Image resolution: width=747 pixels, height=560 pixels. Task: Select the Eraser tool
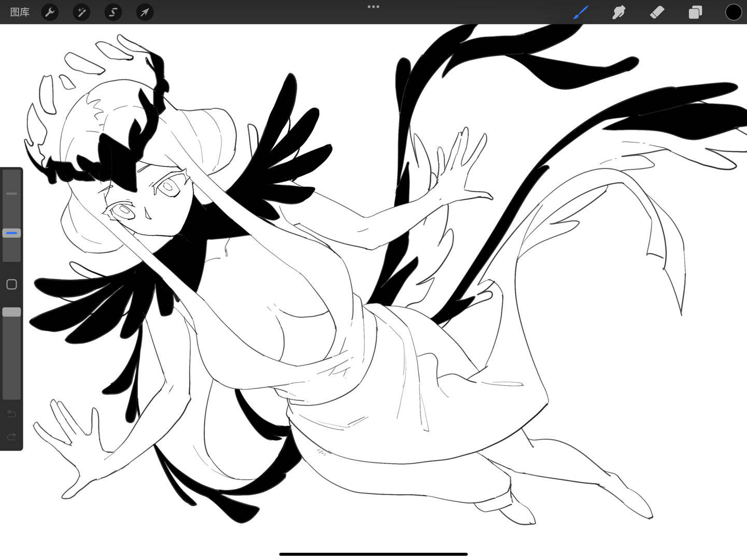pos(657,12)
